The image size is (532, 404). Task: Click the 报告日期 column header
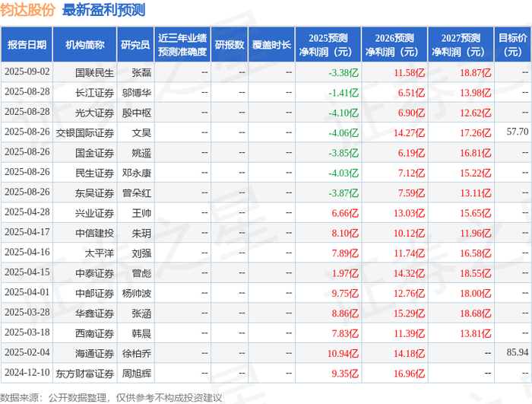[x=27, y=45]
